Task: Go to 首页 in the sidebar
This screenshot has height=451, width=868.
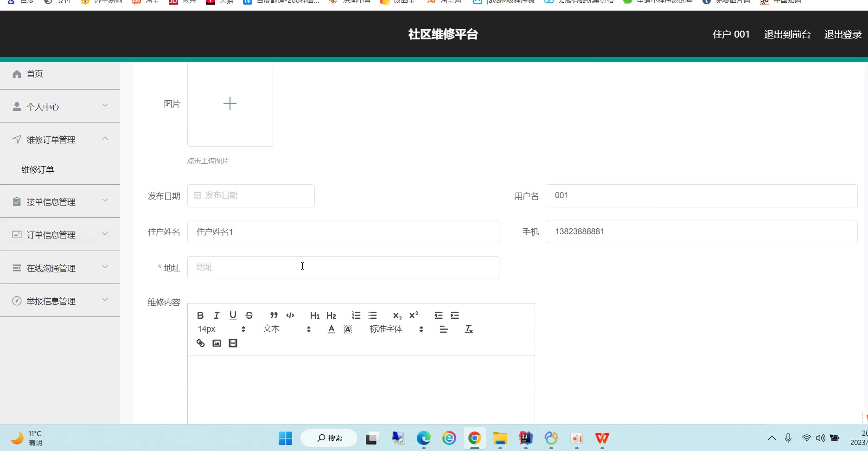Action: point(35,74)
